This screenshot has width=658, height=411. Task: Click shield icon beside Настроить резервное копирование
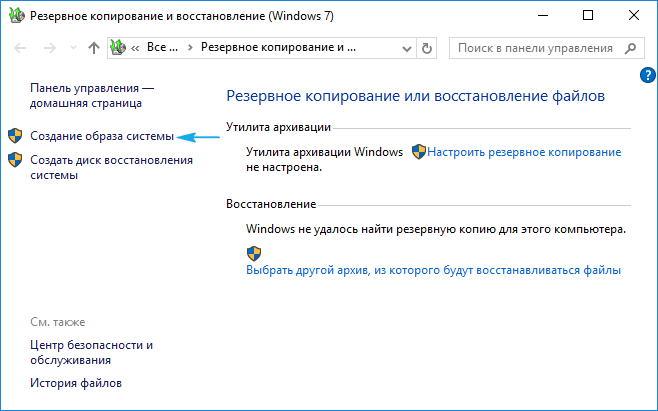[x=419, y=152]
